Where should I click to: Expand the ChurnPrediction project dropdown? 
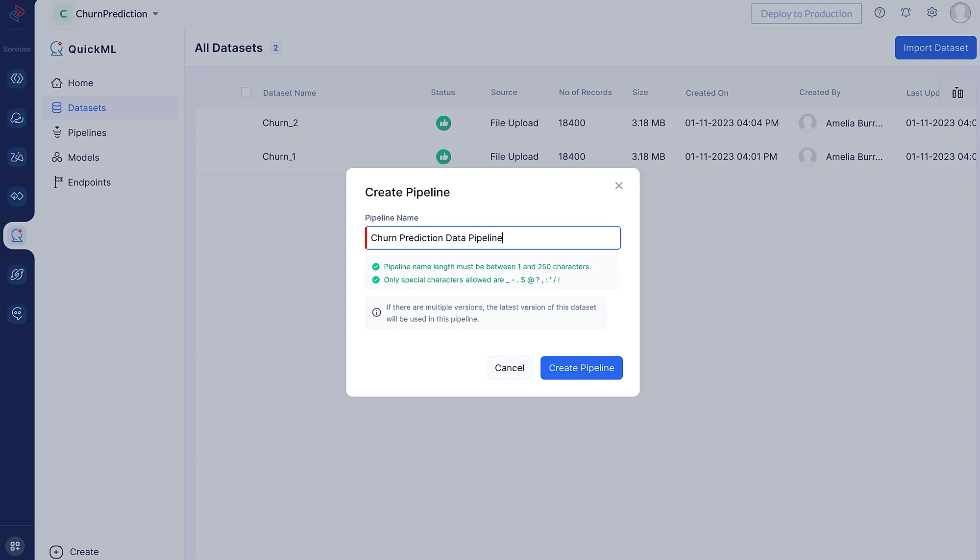155,14
